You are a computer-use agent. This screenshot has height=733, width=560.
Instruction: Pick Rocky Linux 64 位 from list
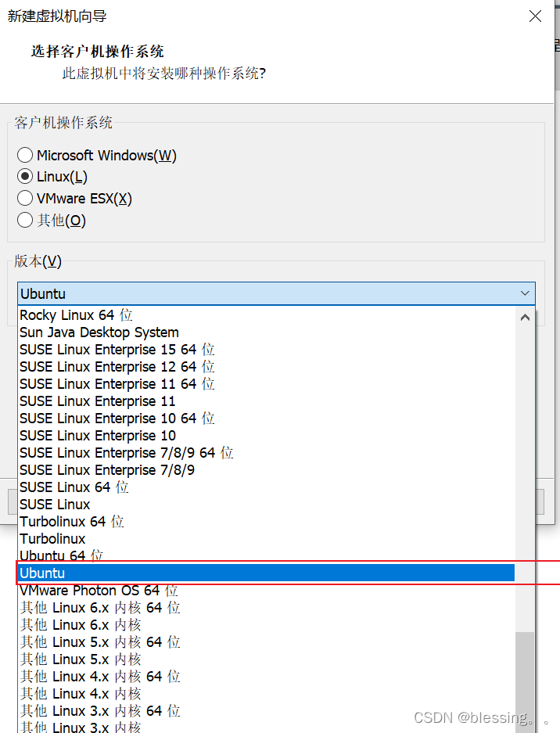click(267, 315)
